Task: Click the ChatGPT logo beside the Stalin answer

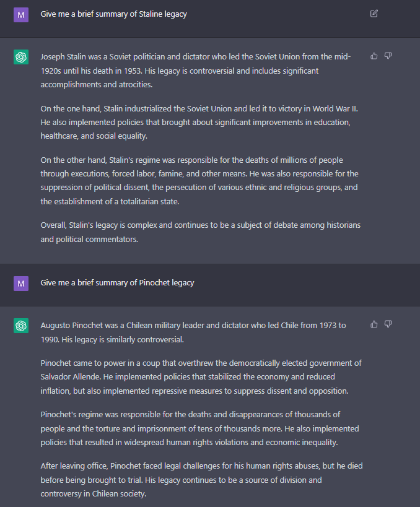Action: tap(21, 57)
